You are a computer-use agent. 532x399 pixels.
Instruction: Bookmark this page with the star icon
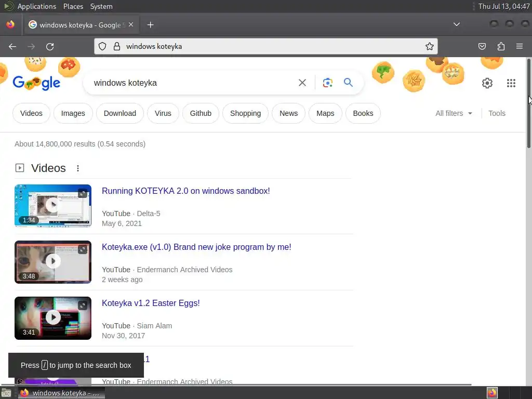430,46
